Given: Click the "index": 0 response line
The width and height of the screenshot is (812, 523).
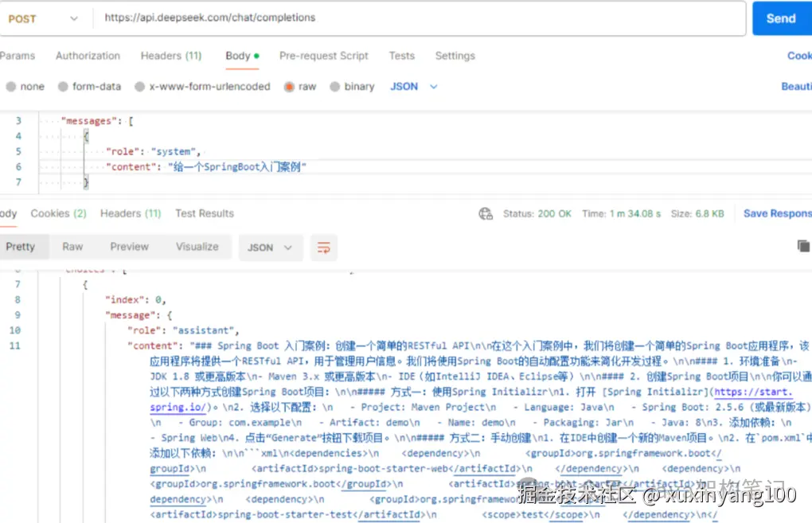Looking at the screenshot, I should coord(135,300).
